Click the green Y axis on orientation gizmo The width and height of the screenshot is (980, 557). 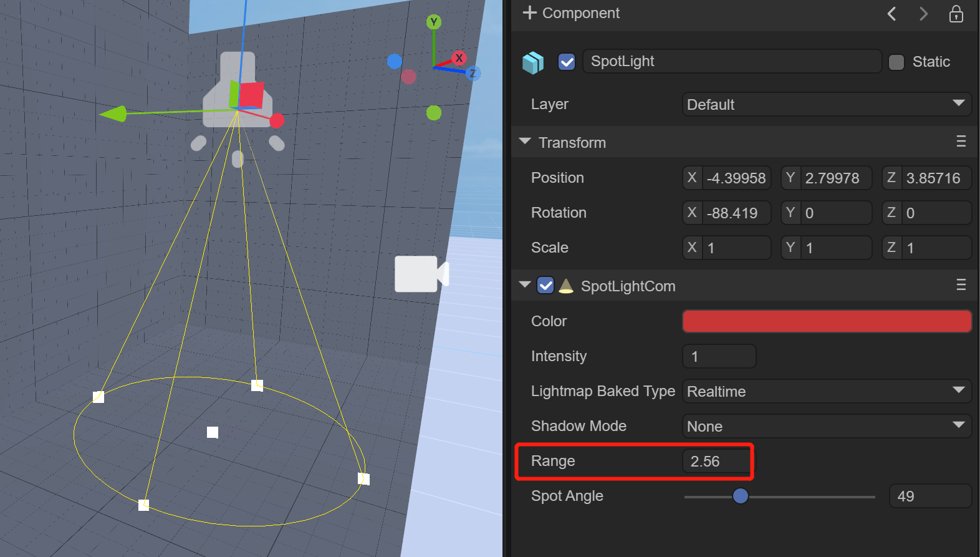pyautogui.click(x=434, y=22)
